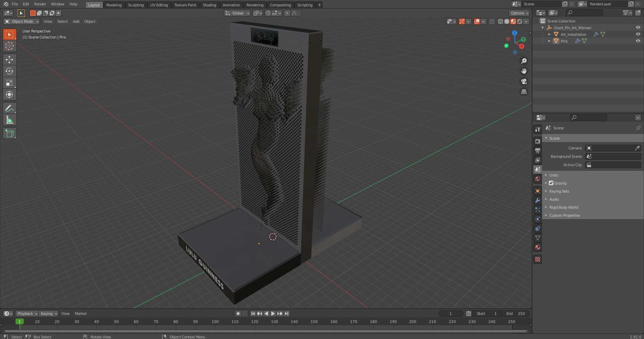This screenshot has height=339, width=644.
Task: Play the animation forward
Action: pyautogui.click(x=273, y=314)
